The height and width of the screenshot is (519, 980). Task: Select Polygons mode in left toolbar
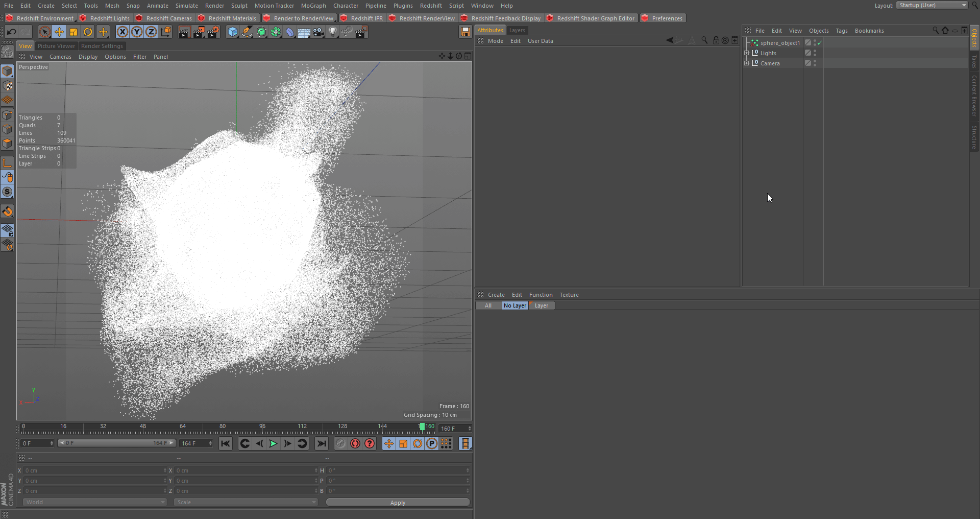[x=7, y=144]
